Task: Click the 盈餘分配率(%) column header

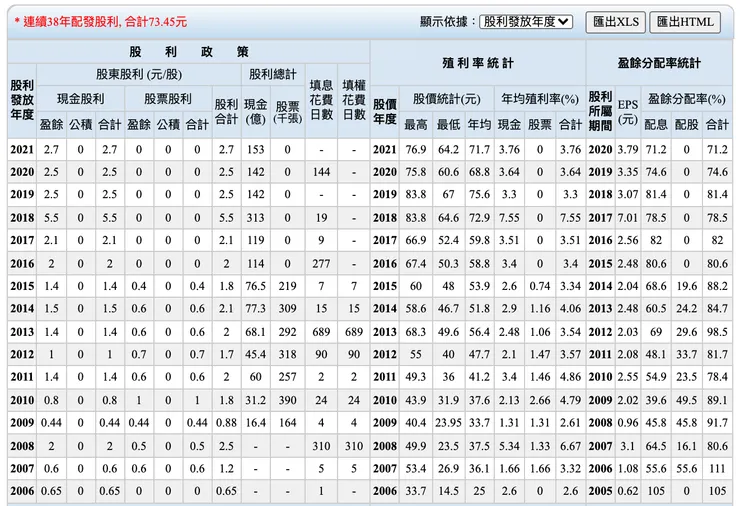Action: click(686, 99)
